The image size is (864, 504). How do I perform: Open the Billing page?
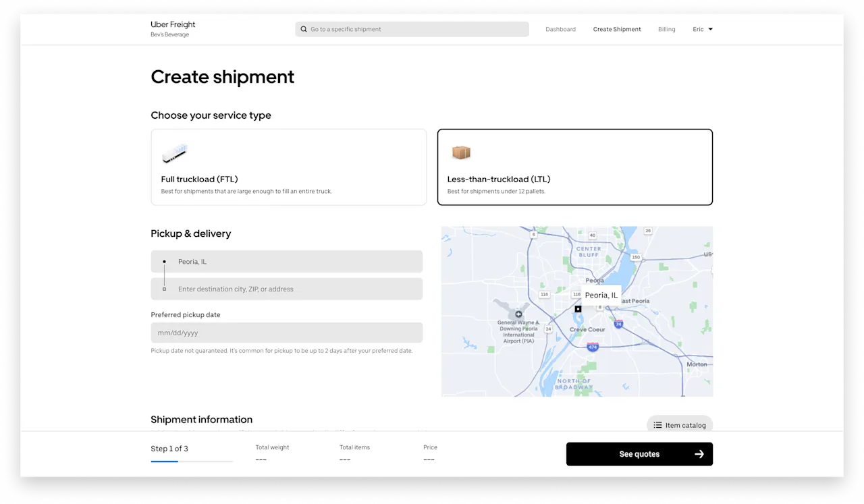point(666,29)
